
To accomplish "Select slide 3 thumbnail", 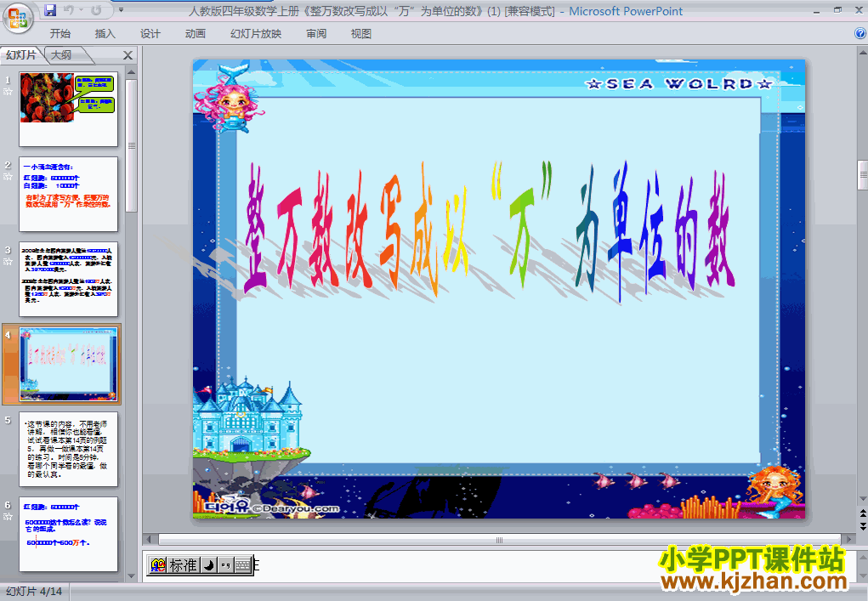I will click(69, 280).
